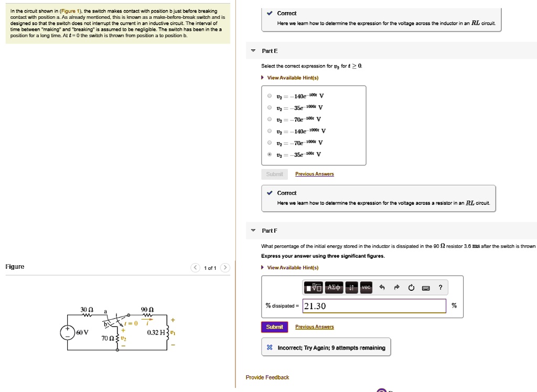Image resolution: width=537 pixels, height=392 pixels.
Task: Undo the last answer edit
Action: [x=382, y=287]
